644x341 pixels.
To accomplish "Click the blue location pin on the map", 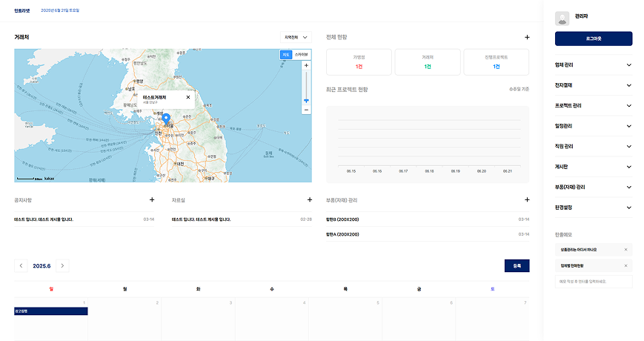I will (x=166, y=119).
